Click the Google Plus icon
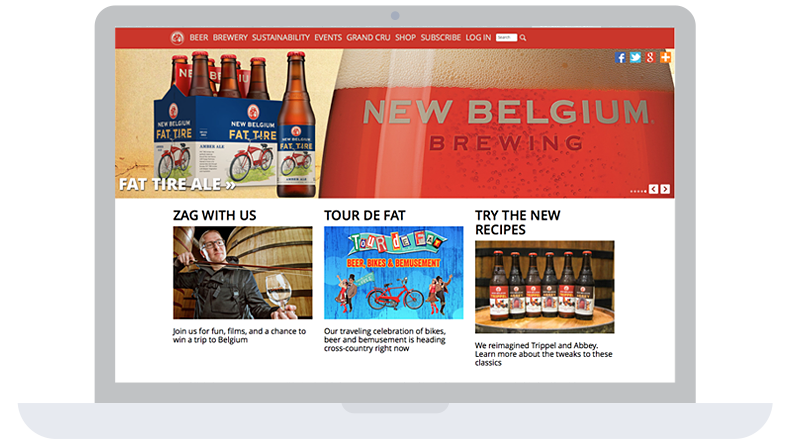Viewport: 800px width, 447px height. (650, 57)
